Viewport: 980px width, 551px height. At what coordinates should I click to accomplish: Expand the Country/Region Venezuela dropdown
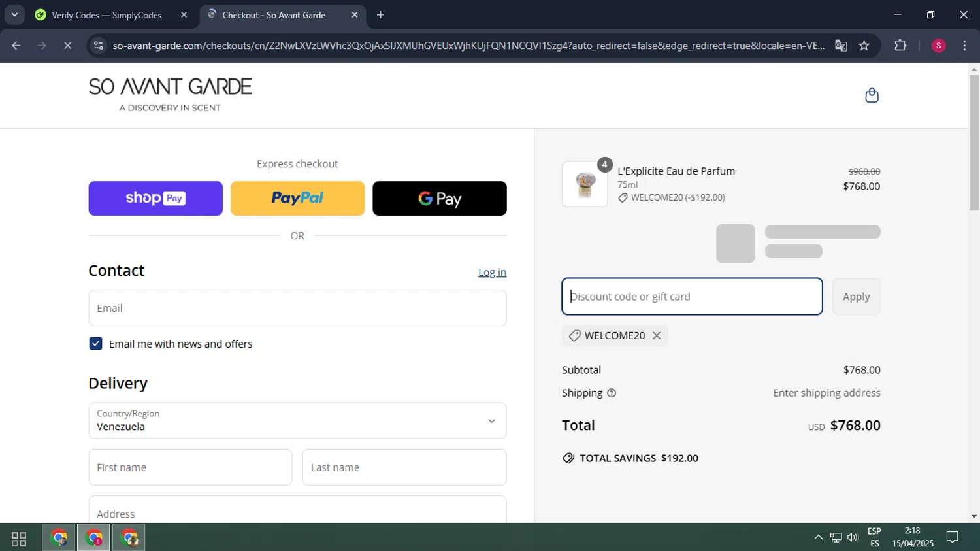(297, 420)
